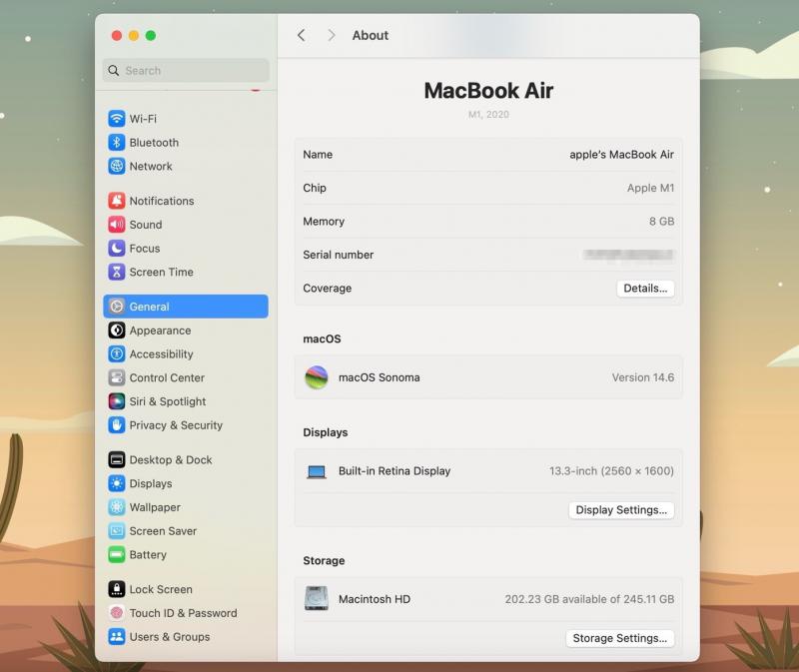Click Desktop & Dock icon
Screen dimensions: 799x672
coord(116,459)
